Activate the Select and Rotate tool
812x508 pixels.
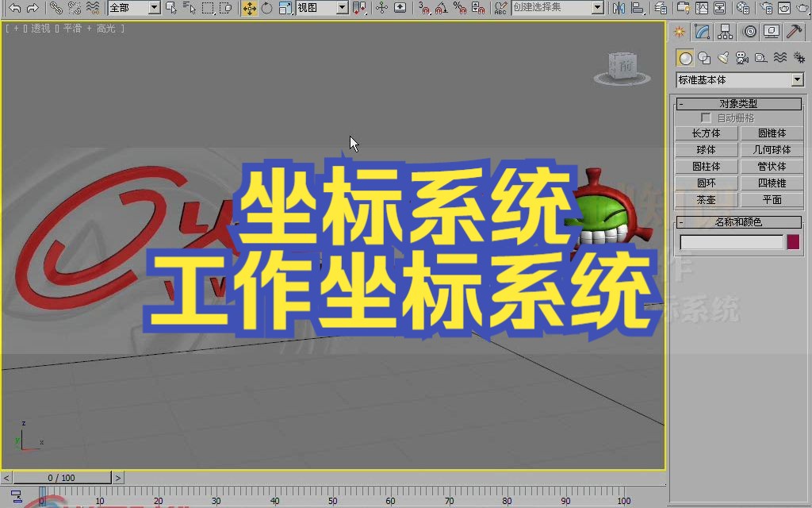[266, 10]
